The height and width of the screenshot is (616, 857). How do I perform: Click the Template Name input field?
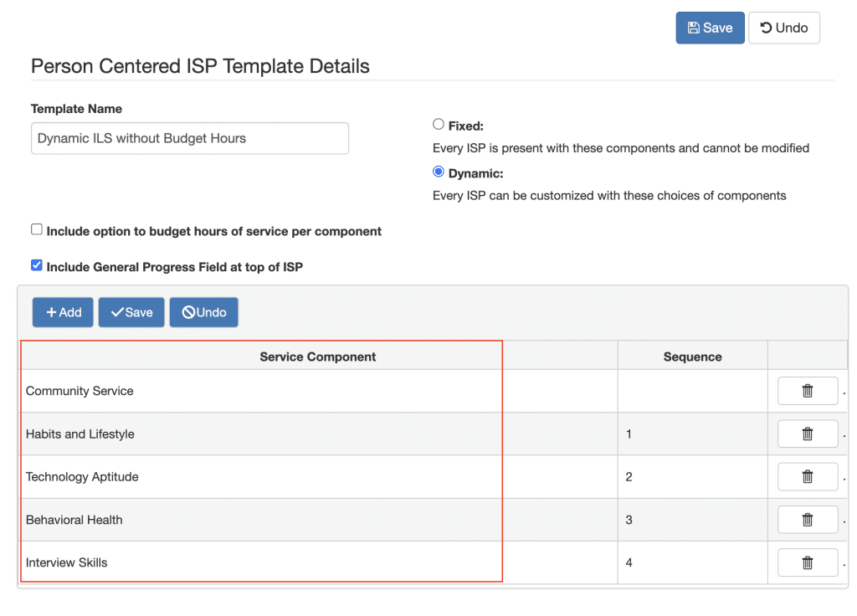[189, 138]
